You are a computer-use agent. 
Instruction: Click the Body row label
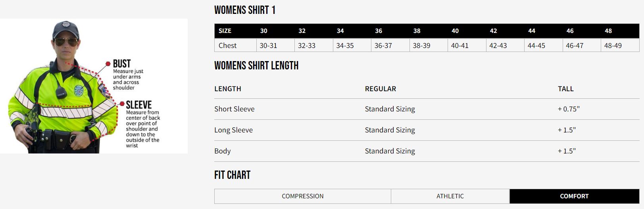pos(223,151)
